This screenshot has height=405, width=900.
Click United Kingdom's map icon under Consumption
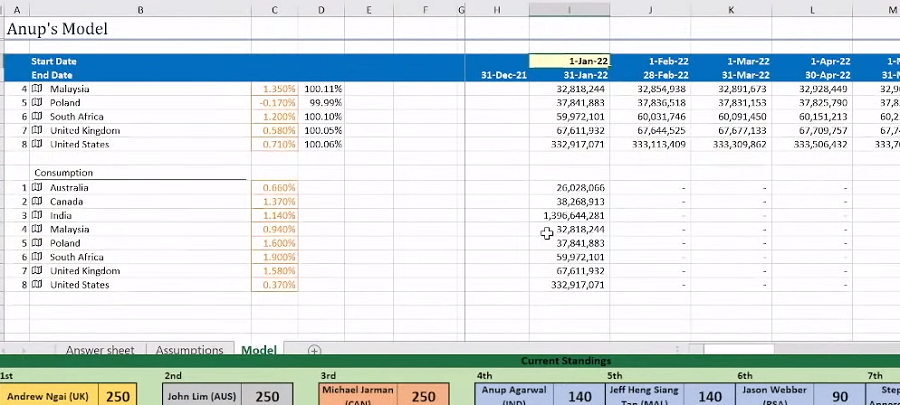(37, 272)
